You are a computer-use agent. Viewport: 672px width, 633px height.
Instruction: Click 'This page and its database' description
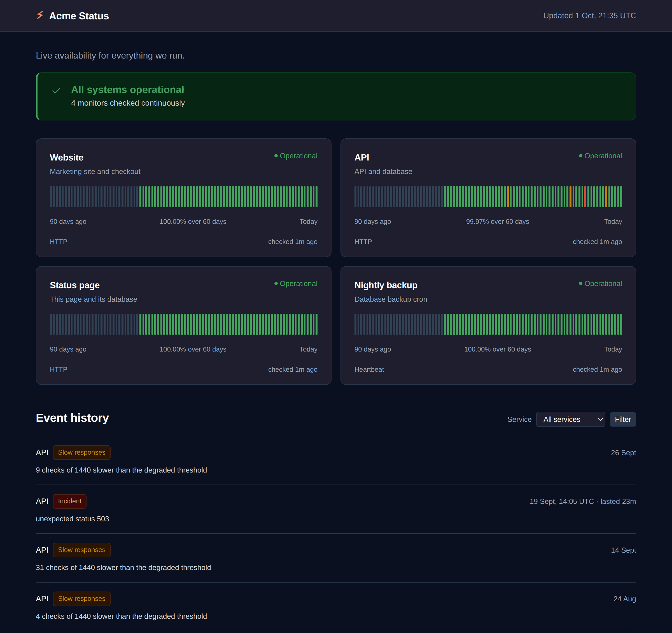point(93,299)
